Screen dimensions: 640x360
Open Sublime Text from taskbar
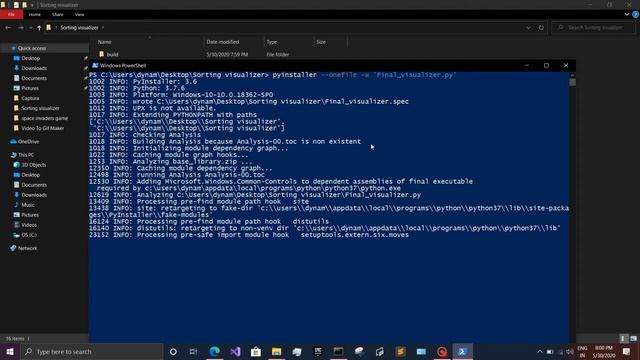pyautogui.click(x=400, y=351)
